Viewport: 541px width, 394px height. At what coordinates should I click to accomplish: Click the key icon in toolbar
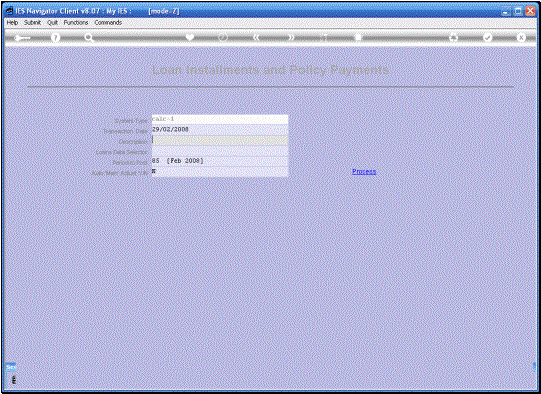(22, 38)
